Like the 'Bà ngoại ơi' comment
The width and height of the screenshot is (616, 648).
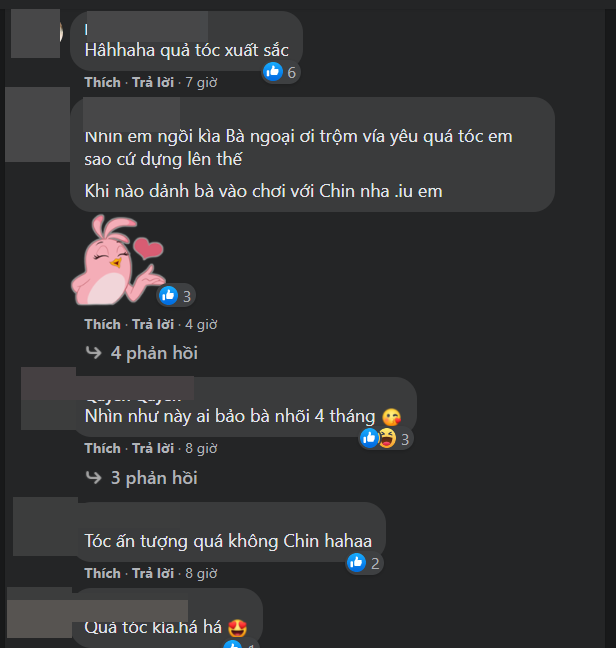[102, 324]
